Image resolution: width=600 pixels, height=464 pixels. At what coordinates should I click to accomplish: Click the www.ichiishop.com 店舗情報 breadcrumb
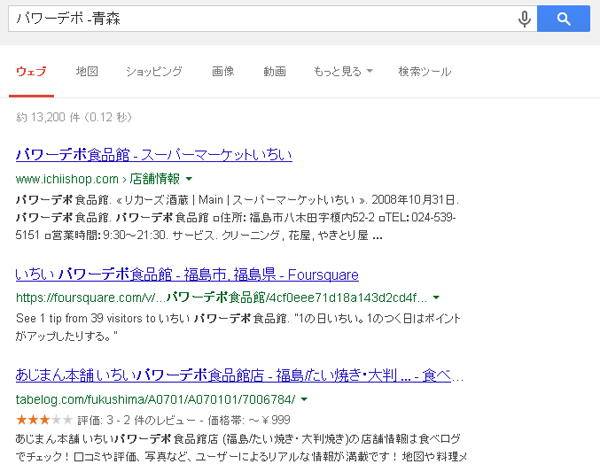click(x=98, y=179)
